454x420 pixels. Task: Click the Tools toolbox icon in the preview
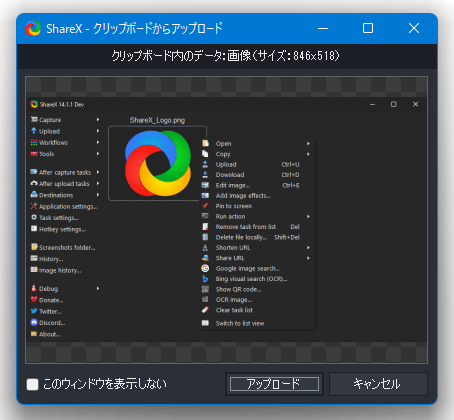[34, 154]
